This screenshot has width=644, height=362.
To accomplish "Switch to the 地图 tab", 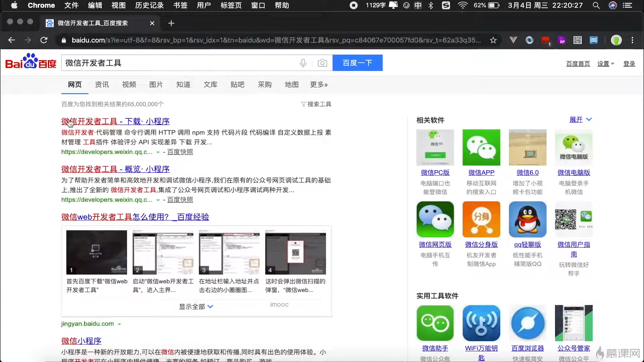I will point(291,84).
